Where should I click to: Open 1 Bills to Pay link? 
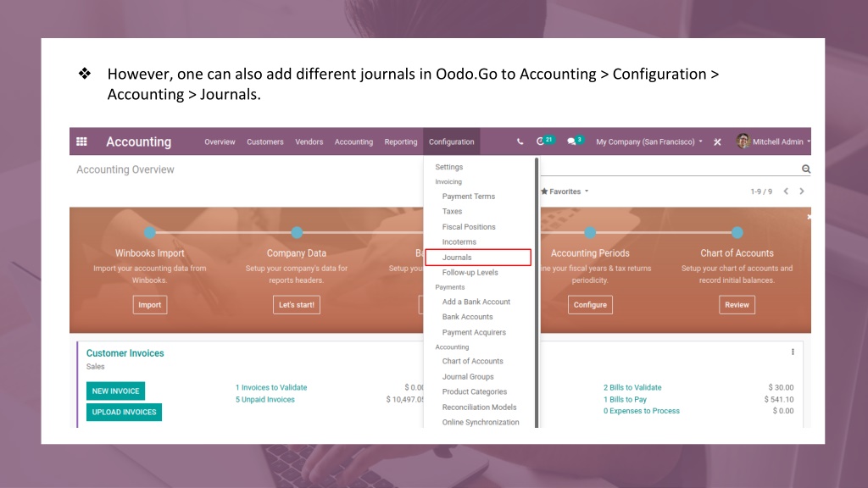(x=625, y=400)
